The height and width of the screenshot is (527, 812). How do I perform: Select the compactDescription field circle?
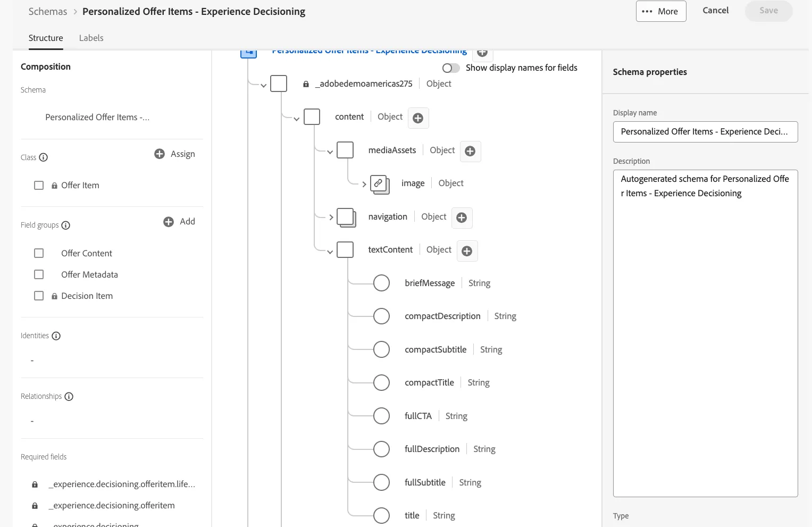(x=381, y=316)
